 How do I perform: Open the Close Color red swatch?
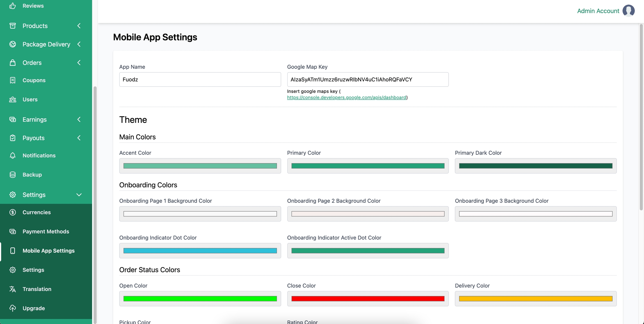[x=368, y=299]
